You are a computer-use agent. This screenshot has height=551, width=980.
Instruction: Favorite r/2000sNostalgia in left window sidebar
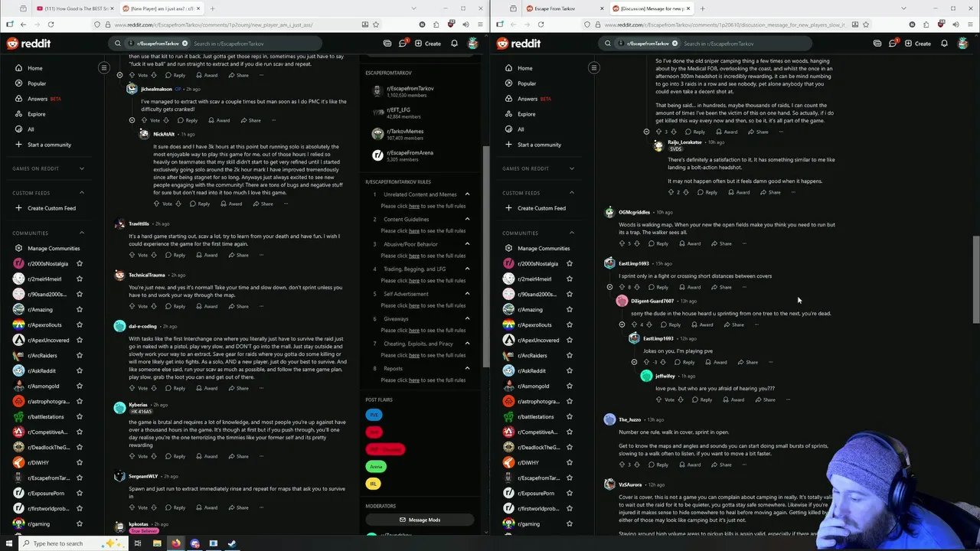point(79,263)
